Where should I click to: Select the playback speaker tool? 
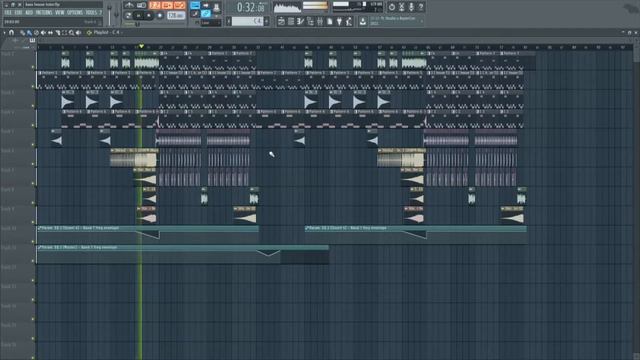click(78, 33)
